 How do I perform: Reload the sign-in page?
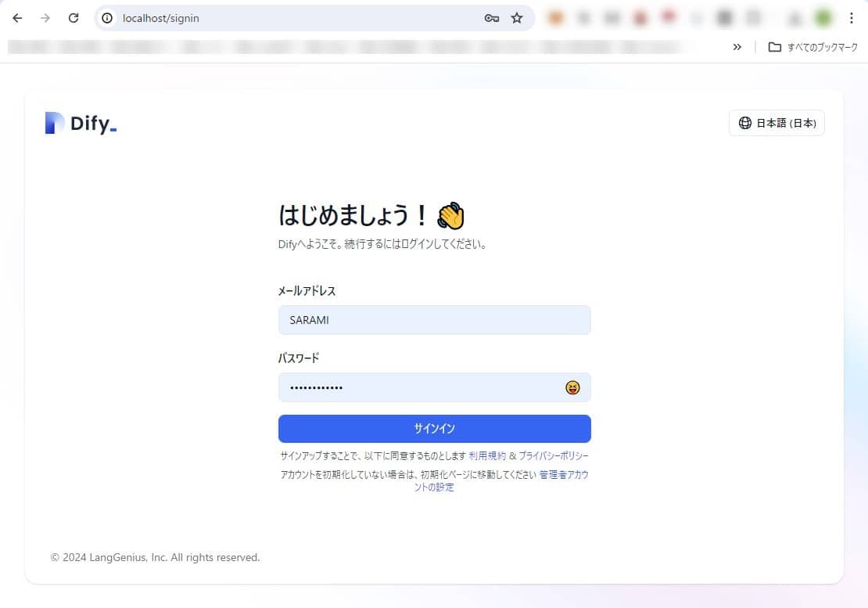pos(73,17)
